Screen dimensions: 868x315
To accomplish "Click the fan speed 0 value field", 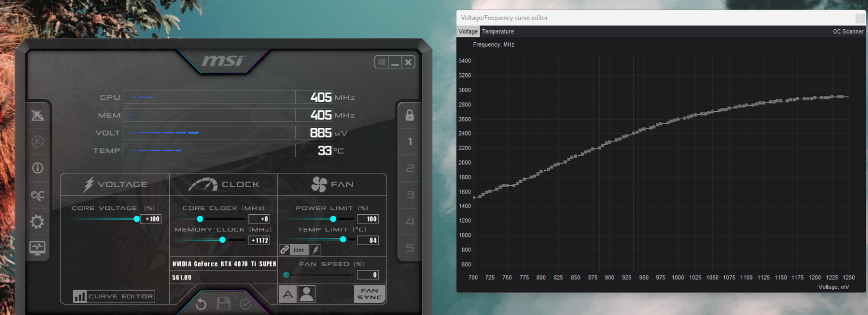I will pos(368,275).
